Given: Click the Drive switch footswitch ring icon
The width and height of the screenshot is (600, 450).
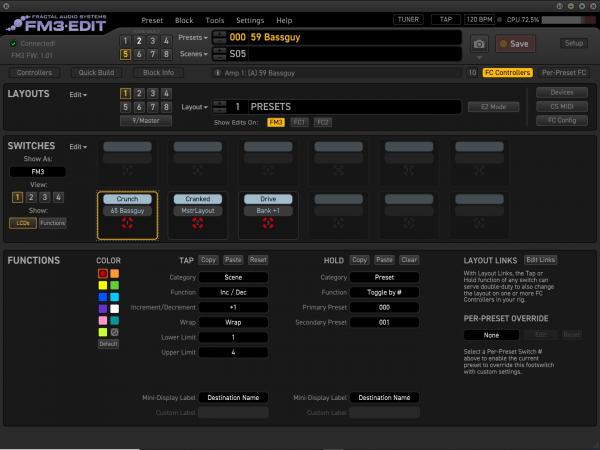Looking at the screenshot, I should coord(267,225).
